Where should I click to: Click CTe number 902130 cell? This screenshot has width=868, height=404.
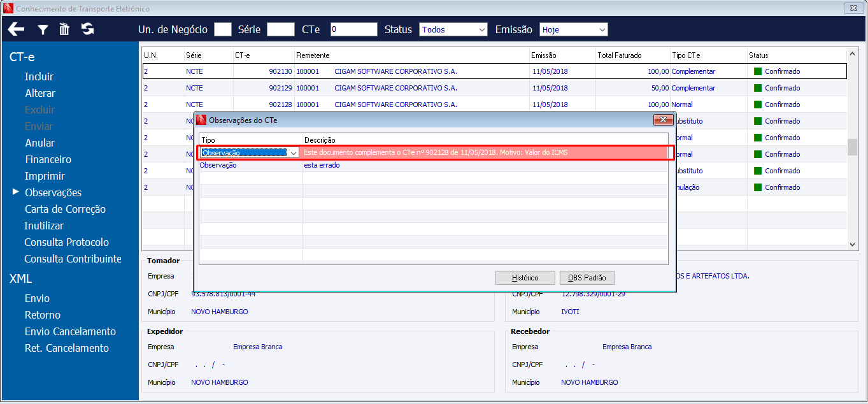(x=264, y=71)
